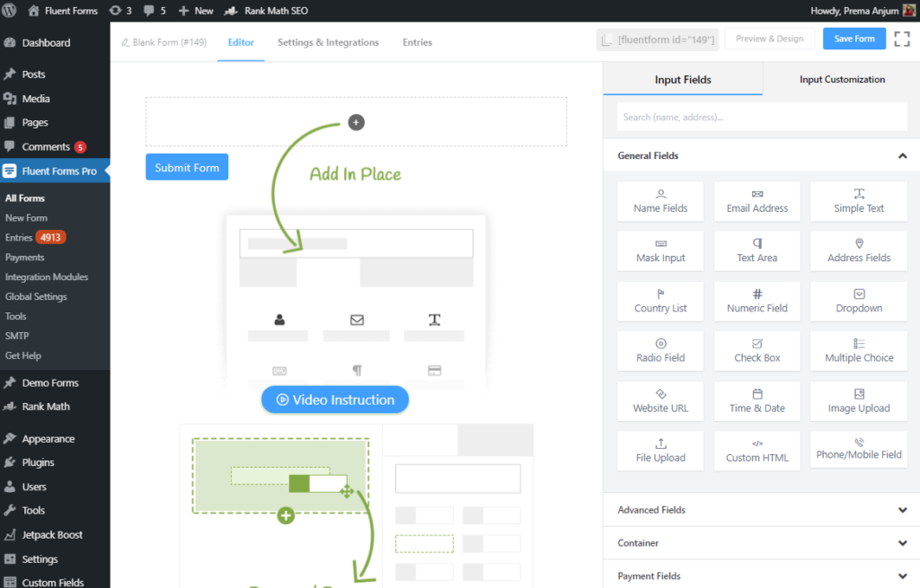
Task: Add a Multiple Choice field
Action: pos(859,351)
